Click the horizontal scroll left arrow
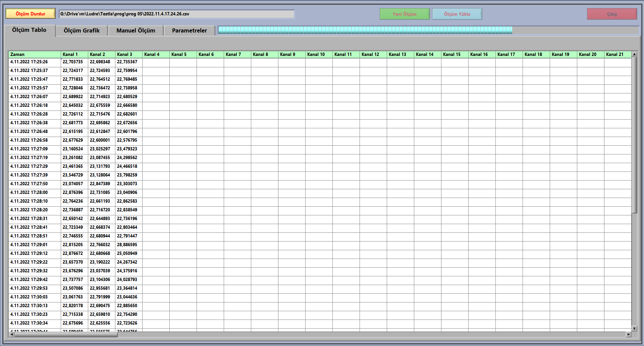Viewport: 644px width, 346px height. [x=12, y=334]
